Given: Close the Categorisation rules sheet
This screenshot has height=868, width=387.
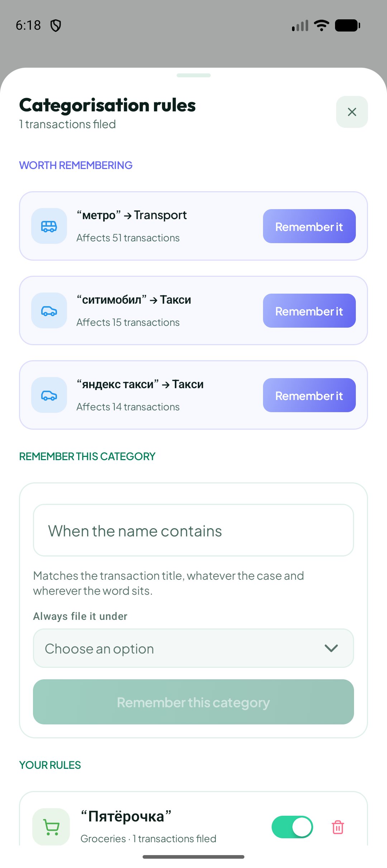Looking at the screenshot, I should 352,112.
